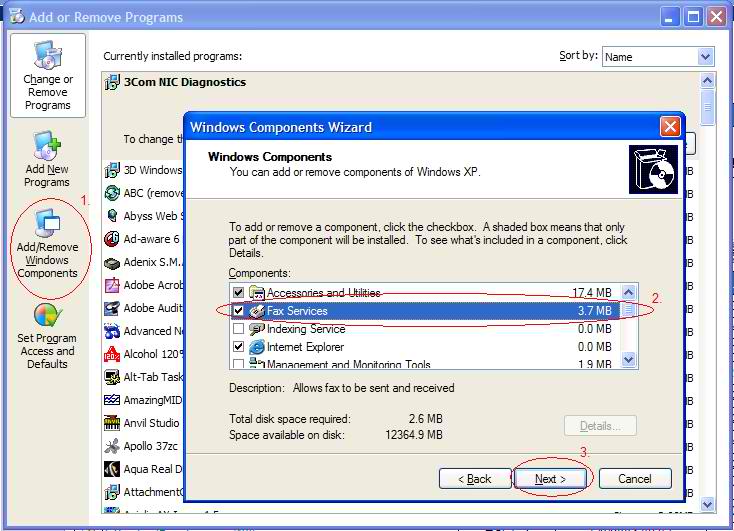The height and width of the screenshot is (531, 734).
Task: Select 'Internet Explorer' component name
Action: coord(305,347)
